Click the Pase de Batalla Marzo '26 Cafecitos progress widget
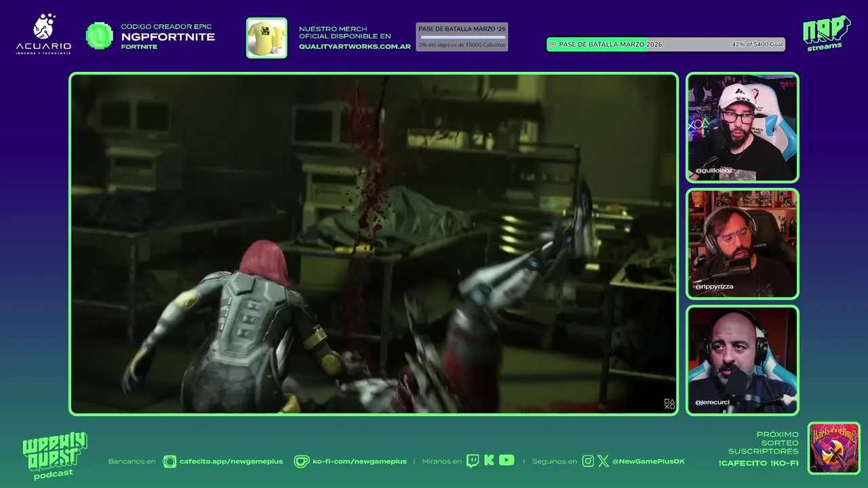The width and height of the screenshot is (868, 488). tap(462, 37)
